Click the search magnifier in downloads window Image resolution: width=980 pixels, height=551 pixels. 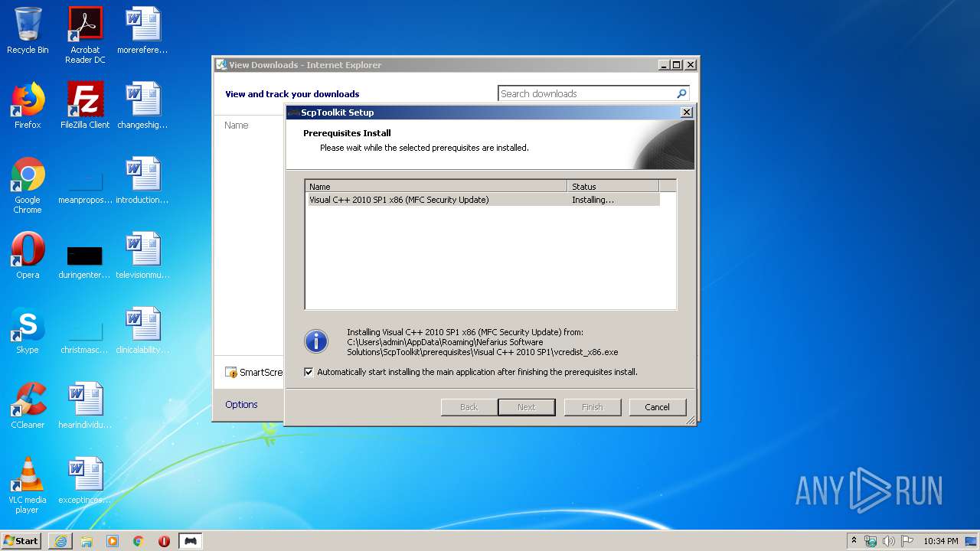pyautogui.click(x=681, y=93)
